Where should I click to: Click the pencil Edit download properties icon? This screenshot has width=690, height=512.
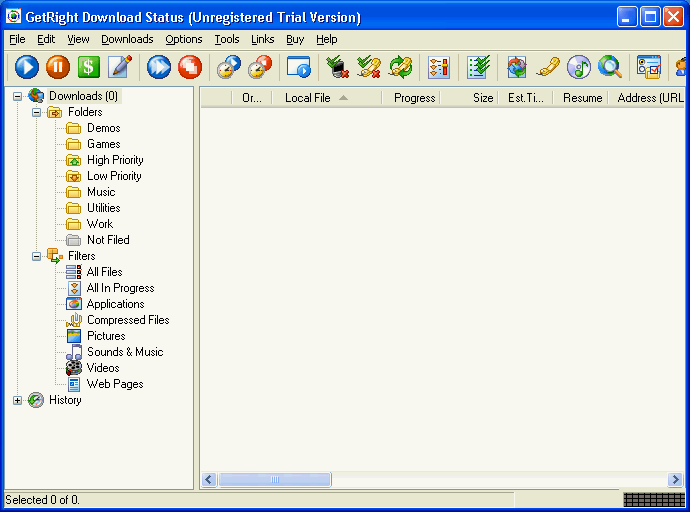coord(120,67)
